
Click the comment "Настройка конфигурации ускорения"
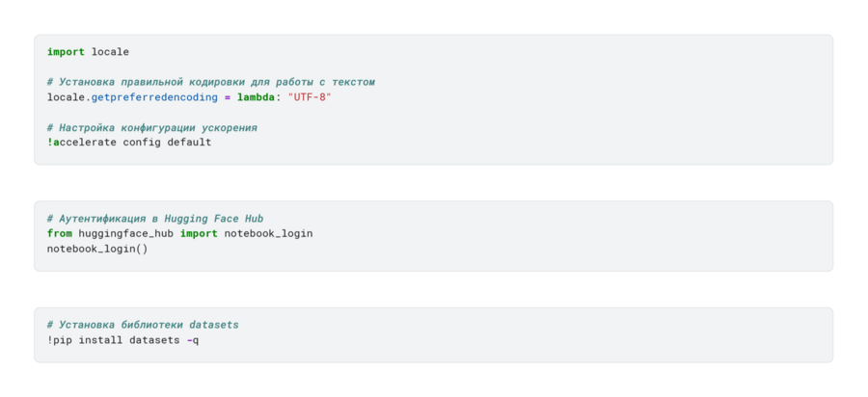151,127
